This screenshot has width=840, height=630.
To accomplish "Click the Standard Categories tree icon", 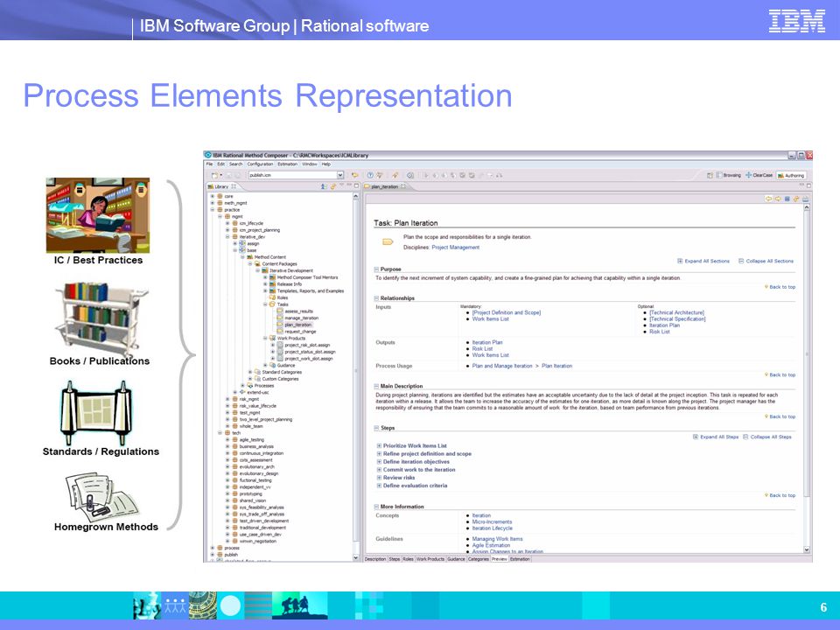I will coord(257,372).
